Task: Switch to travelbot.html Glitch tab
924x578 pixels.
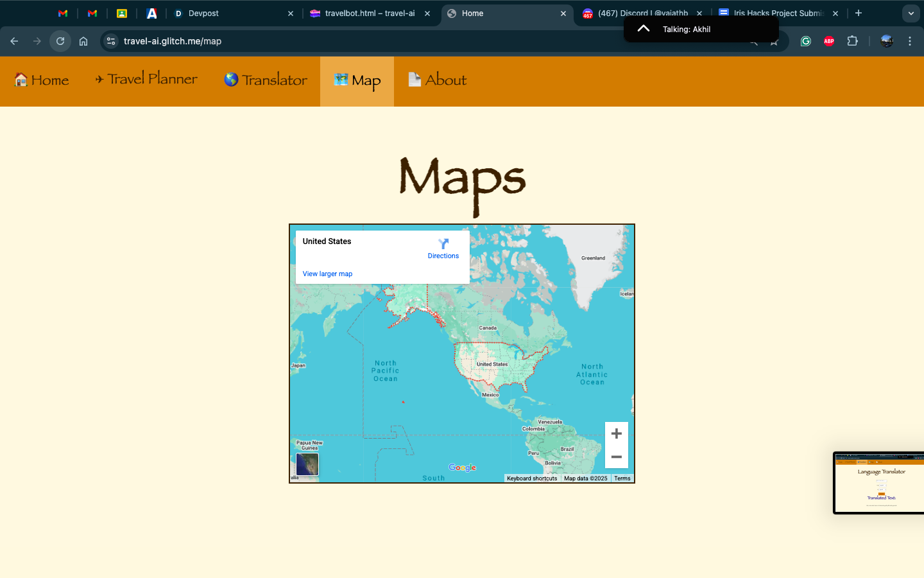Action: (x=370, y=13)
